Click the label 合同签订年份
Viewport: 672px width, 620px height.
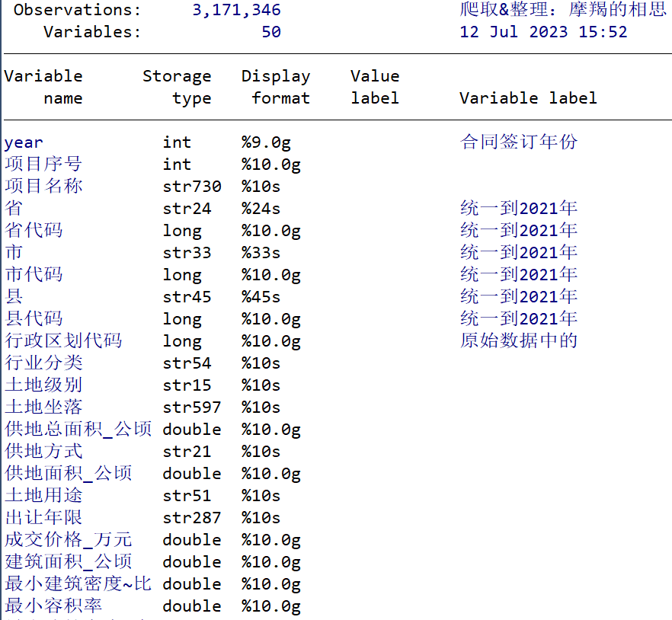[519, 142]
